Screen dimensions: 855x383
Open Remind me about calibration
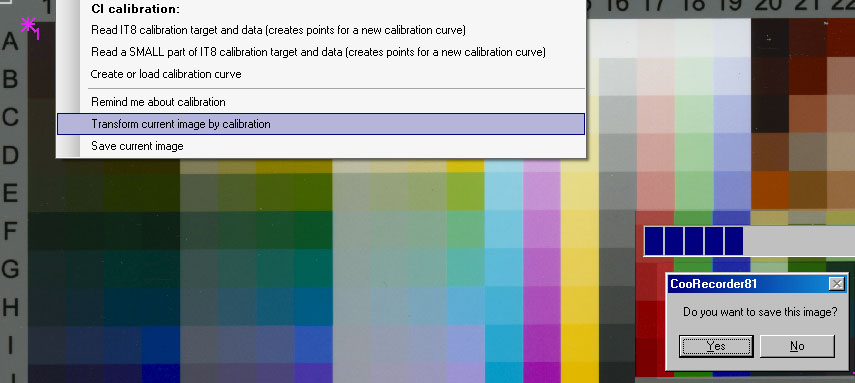[321, 102]
